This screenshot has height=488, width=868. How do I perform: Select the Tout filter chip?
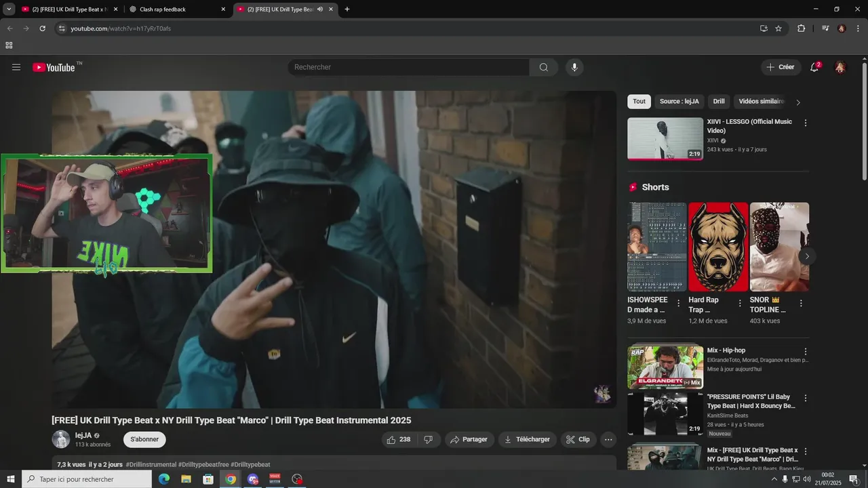[639, 102]
